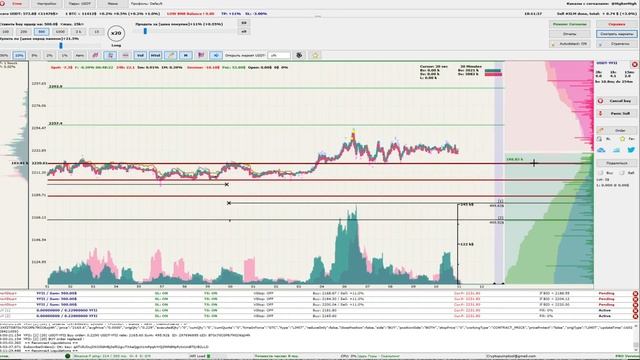Image resolution: width=640 pixels, height=360 pixels.
Task: Tick the Buy checkbox under Поделиться
Action: point(600,173)
